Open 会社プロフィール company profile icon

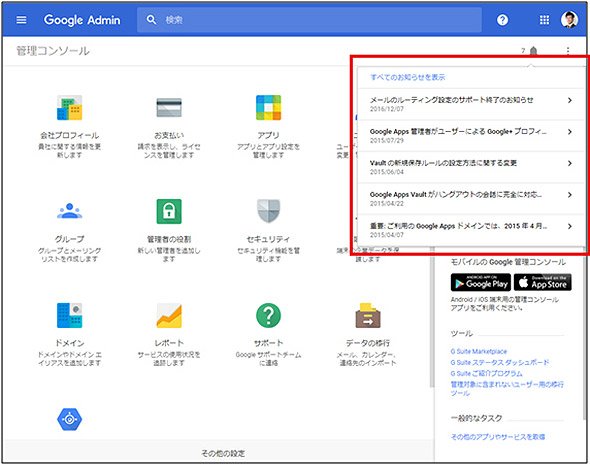tap(70, 108)
